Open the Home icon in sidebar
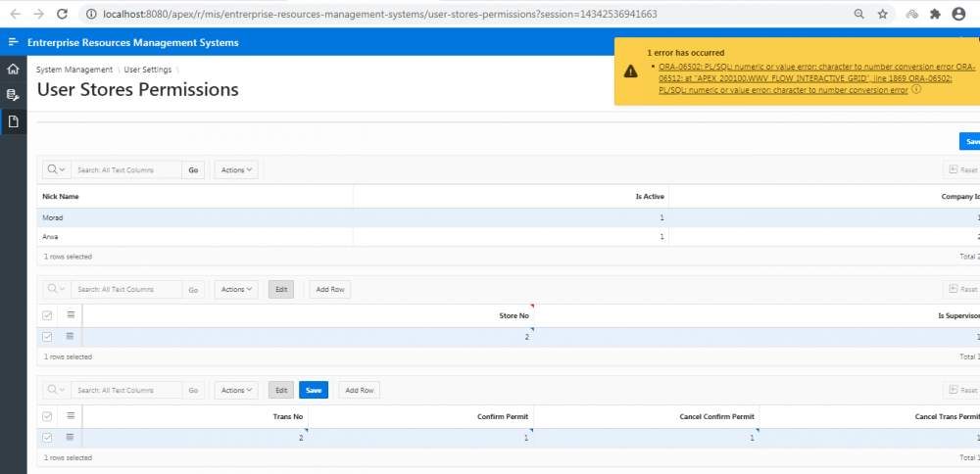The height and width of the screenshot is (474, 980). 13,70
